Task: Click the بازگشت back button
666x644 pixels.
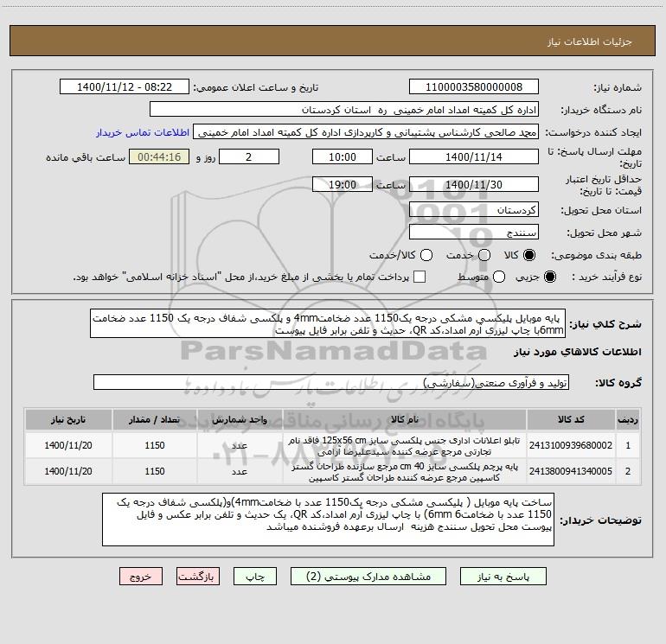Action: coord(198,577)
